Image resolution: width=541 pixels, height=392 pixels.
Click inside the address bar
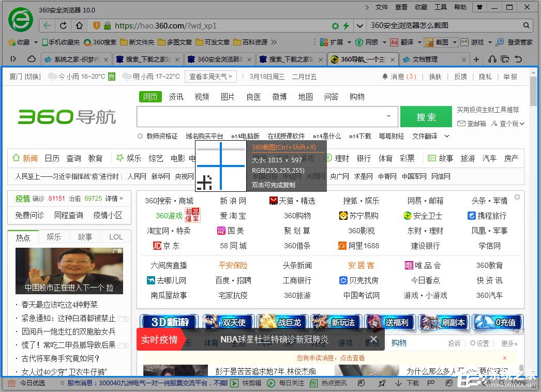[207, 25]
